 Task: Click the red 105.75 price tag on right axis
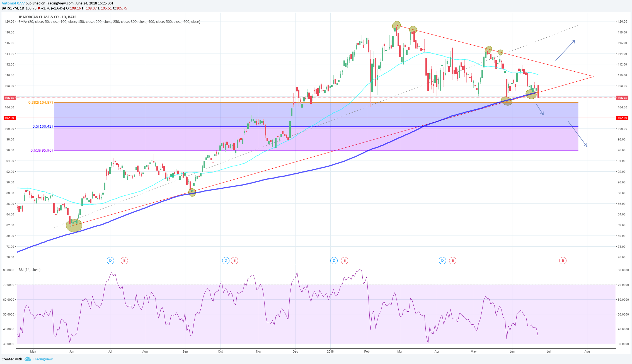click(622, 98)
